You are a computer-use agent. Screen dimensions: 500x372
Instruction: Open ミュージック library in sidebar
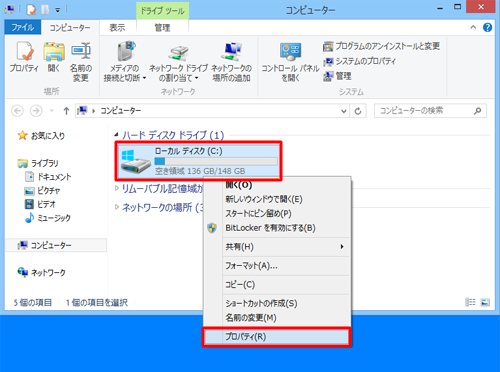(x=48, y=218)
